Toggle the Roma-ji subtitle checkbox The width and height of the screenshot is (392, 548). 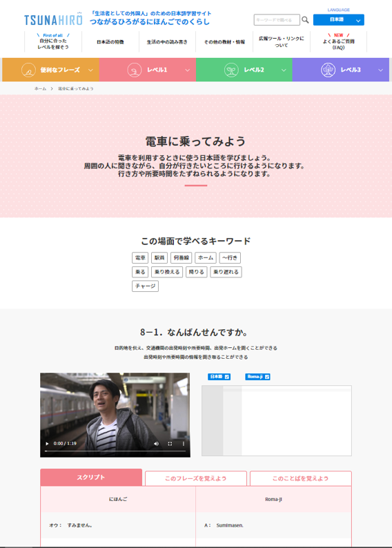[267, 377]
